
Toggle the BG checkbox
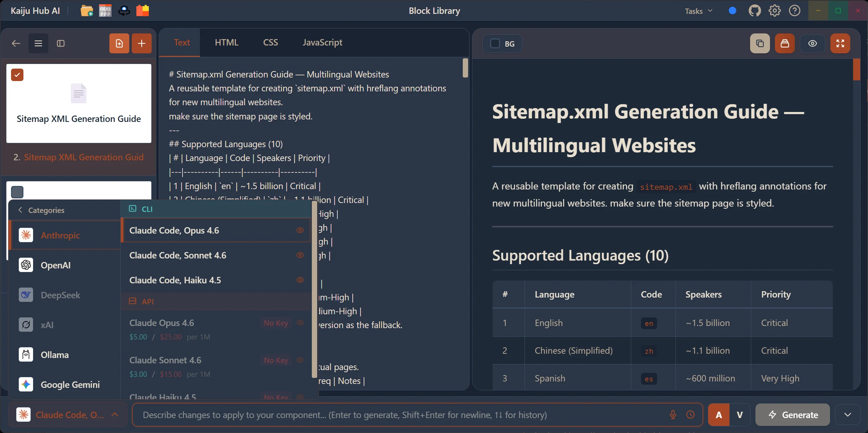495,43
